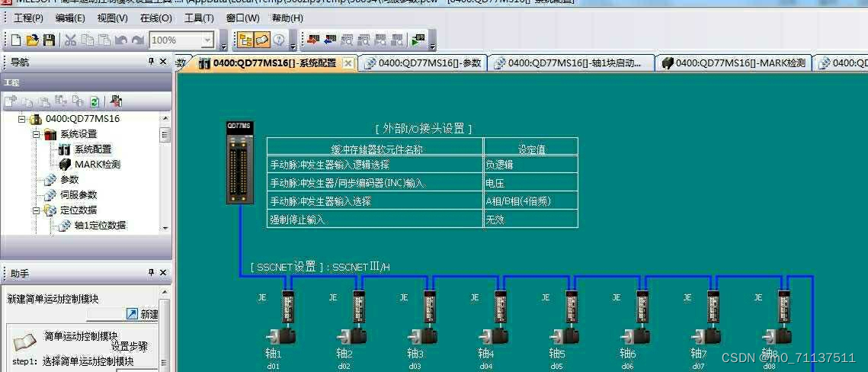The height and width of the screenshot is (372, 868).
Task: Select axis 2 servo amplifier d02
Action: (x=358, y=306)
